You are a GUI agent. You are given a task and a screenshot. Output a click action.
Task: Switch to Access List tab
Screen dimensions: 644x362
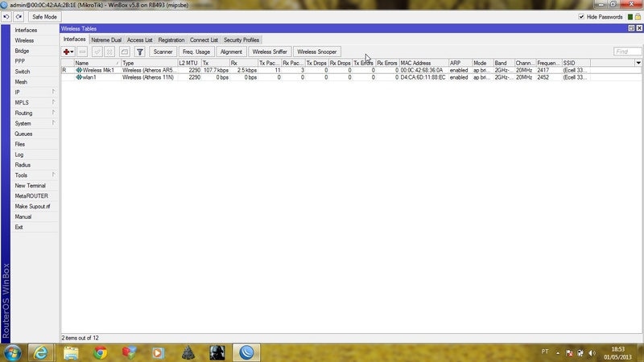tap(139, 39)
